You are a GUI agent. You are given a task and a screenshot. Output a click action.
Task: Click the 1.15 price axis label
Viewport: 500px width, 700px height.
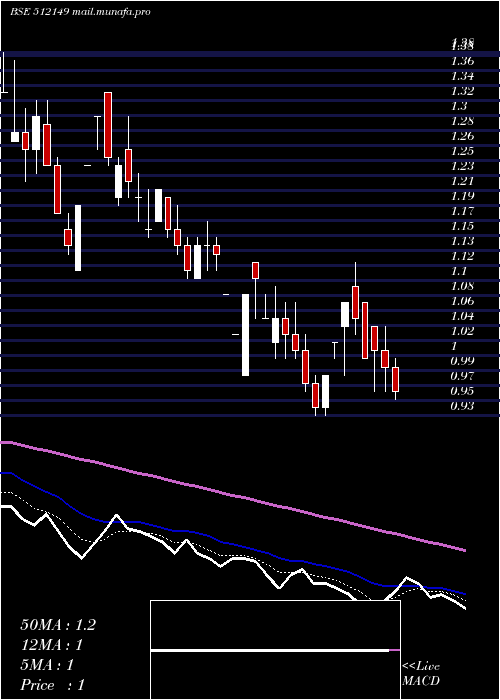click(462, 226)
